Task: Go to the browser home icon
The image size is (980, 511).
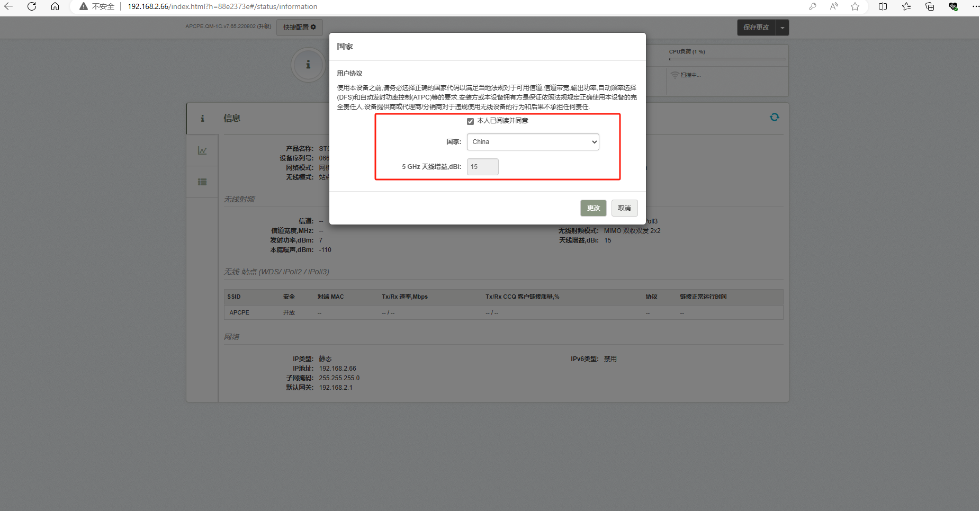Action: (x=55, y=6)
